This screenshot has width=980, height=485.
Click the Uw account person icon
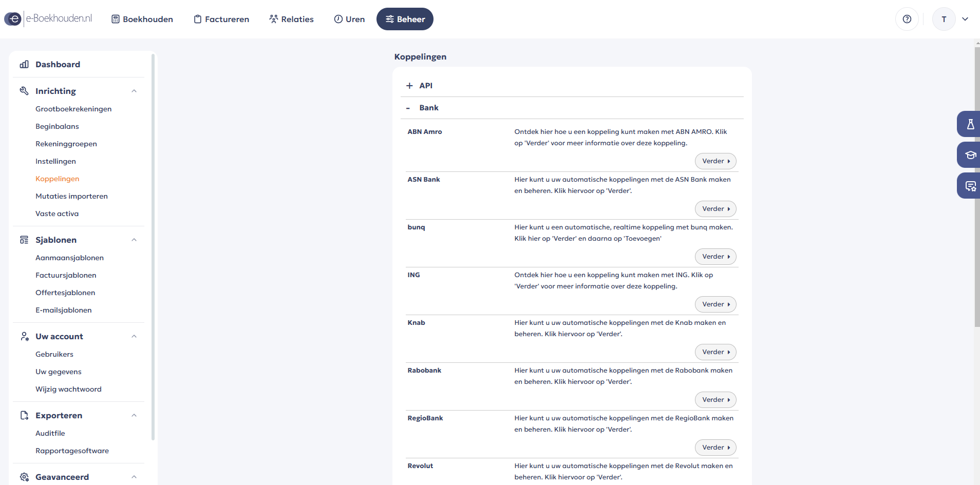point(24,336)
